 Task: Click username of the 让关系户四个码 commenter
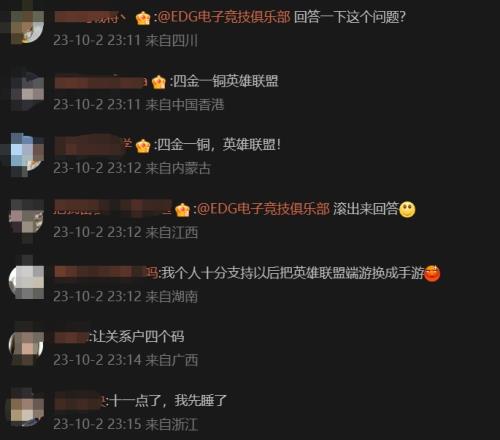pyautogui.click(x=71, y=337)
